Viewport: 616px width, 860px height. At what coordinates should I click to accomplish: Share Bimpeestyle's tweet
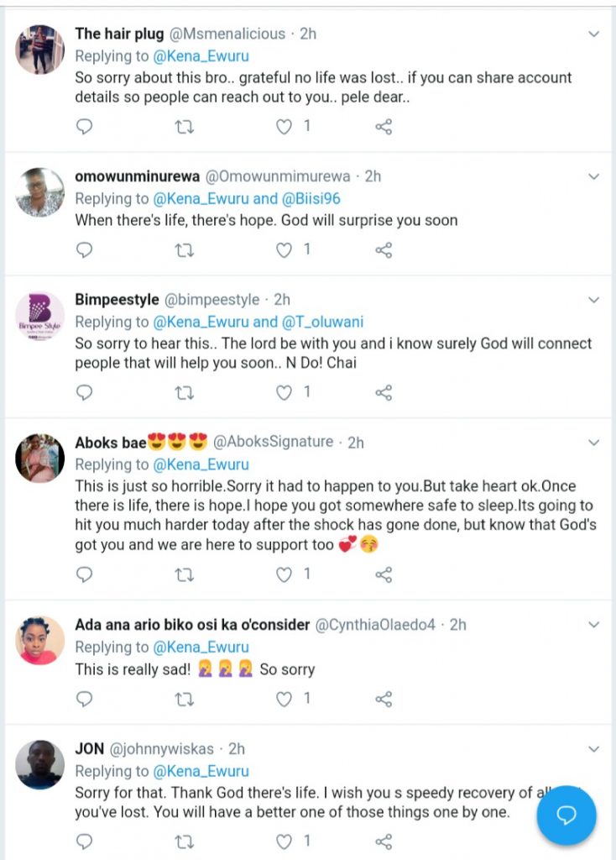(x=384, y=393)
